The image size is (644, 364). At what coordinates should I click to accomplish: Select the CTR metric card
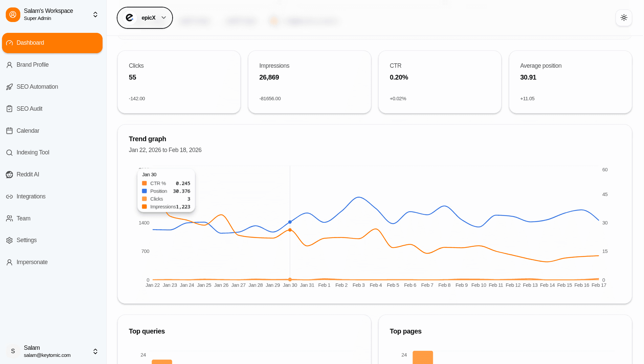pyautogui.click(x=440, y=82)
